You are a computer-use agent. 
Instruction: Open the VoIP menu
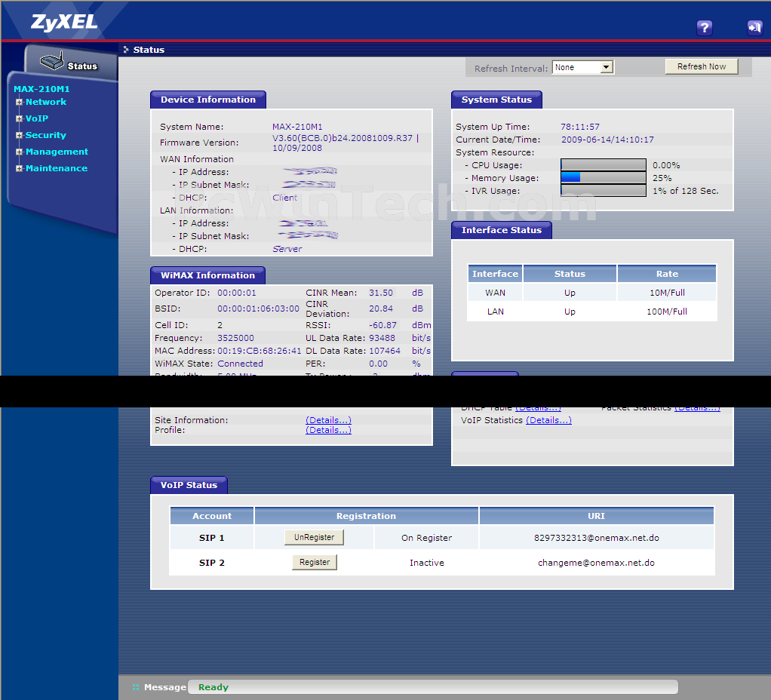click(x=37, y=118)
